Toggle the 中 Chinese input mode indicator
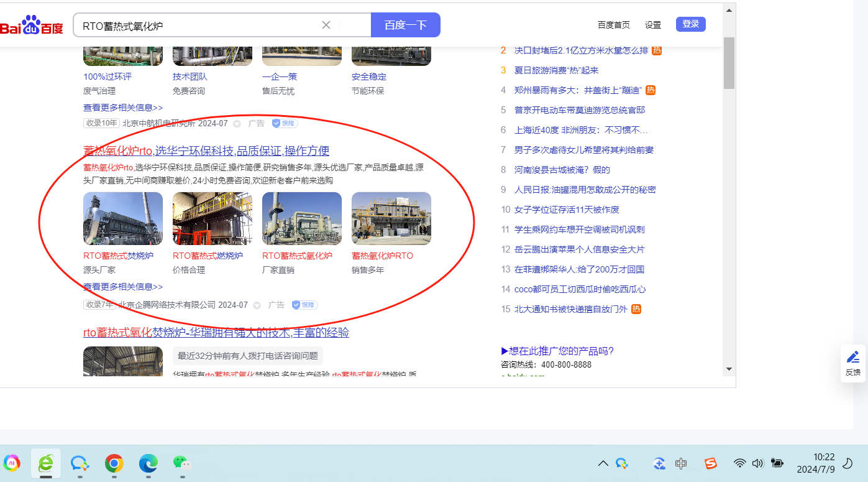868x482 pixels. click(681, 463)
